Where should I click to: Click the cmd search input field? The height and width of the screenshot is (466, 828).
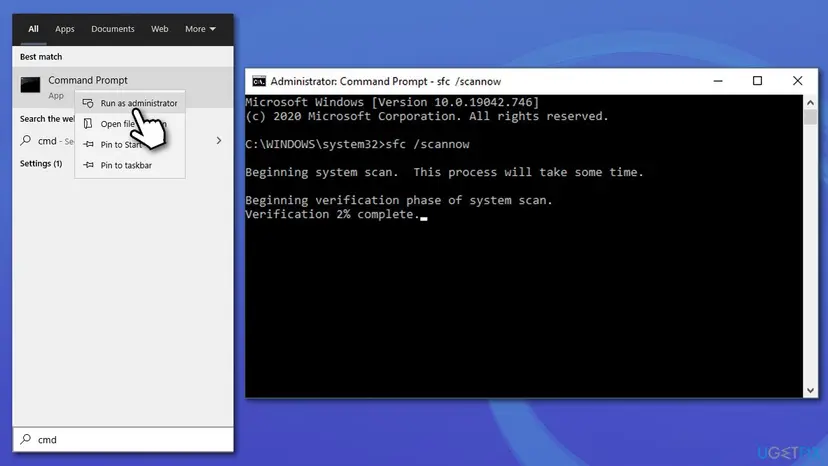point(123,440)
